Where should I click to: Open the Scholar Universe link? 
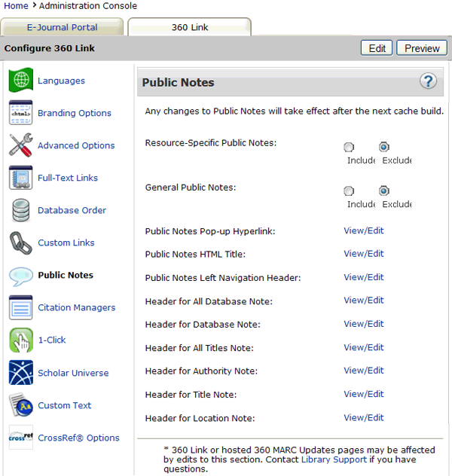[73, 373]
